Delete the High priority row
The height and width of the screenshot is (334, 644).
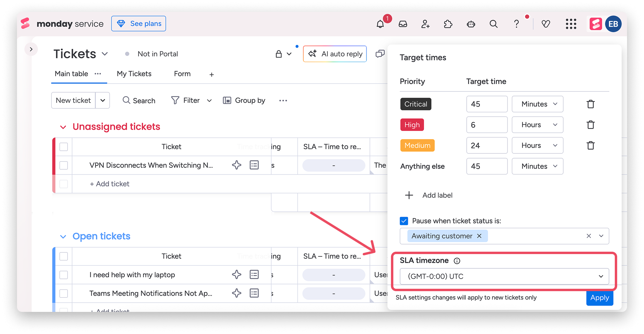coord(591,125)
